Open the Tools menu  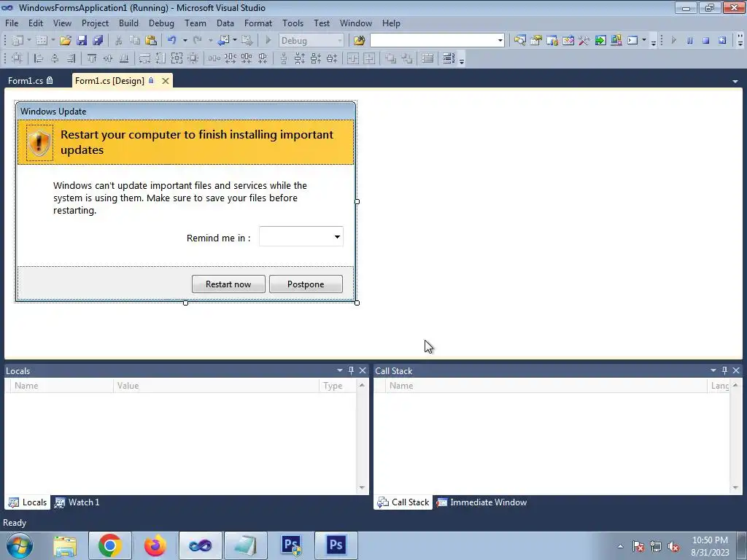tap(293, 23)
